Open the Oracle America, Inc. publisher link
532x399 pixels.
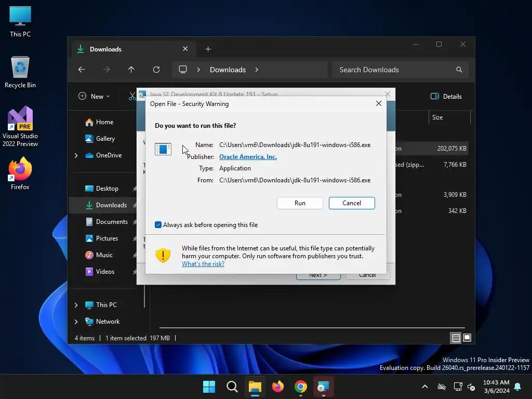tap(248, 157)
